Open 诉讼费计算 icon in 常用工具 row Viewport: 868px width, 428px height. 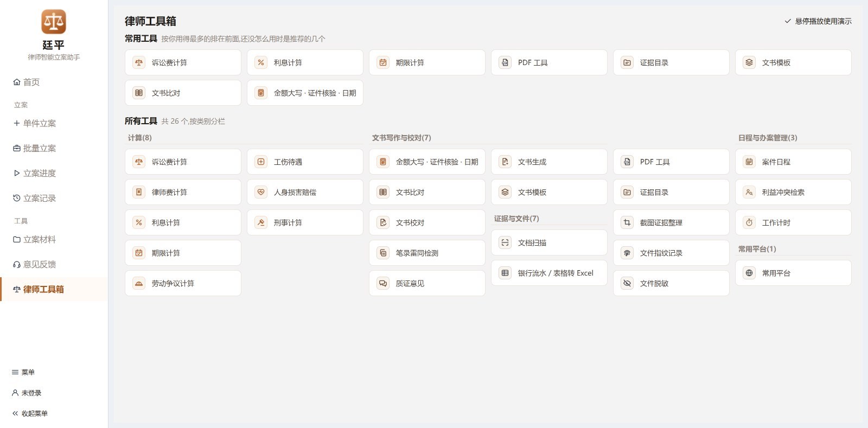[x=139, y=62]
